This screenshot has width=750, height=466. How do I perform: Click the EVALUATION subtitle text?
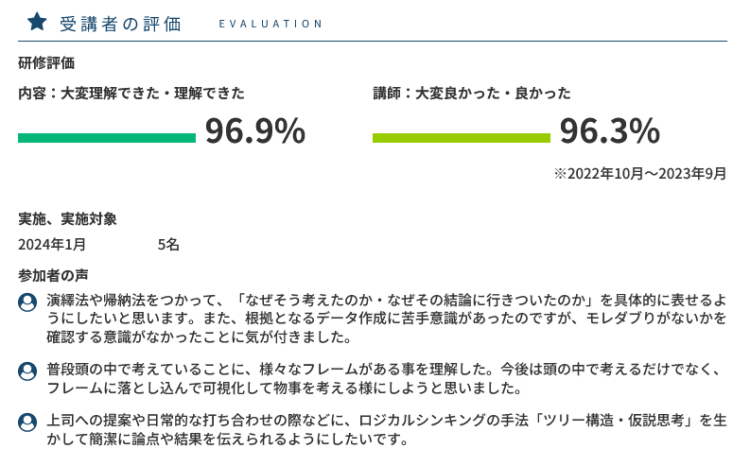coord(271,24)
